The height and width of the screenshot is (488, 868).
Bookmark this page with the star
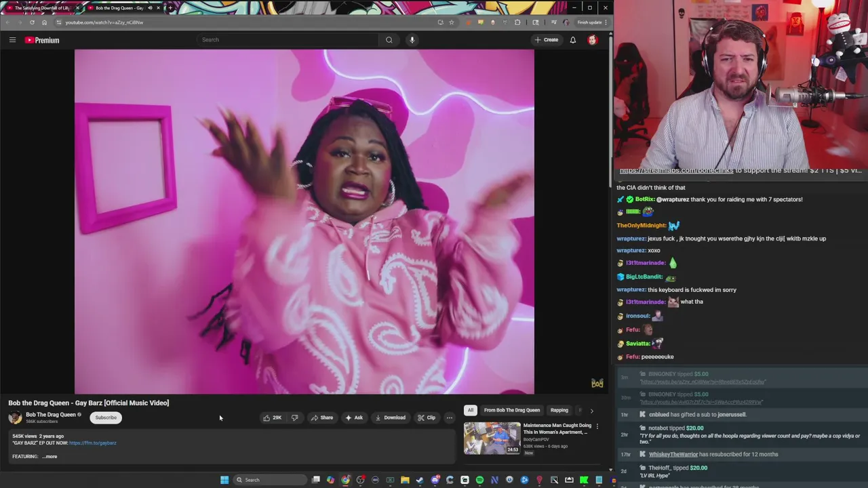[x=451, y=22]
